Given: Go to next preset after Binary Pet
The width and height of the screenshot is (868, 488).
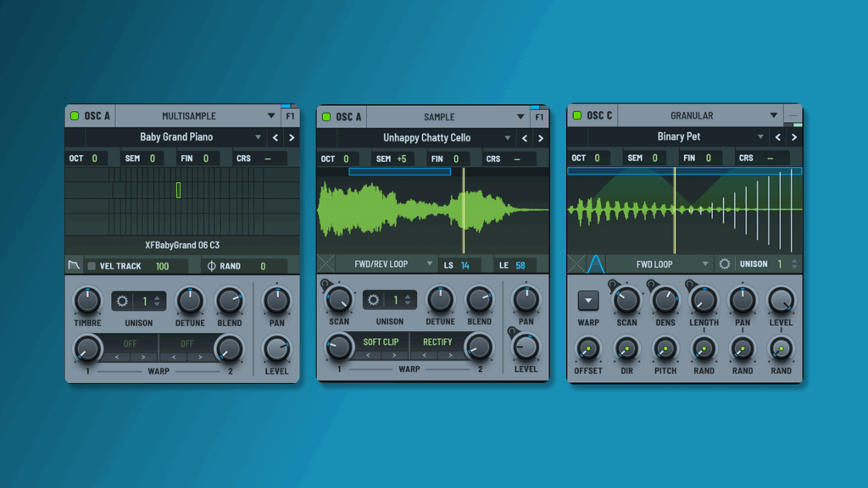Looking at the screenshot, I should pyautogui.click(x=793, y=136).
